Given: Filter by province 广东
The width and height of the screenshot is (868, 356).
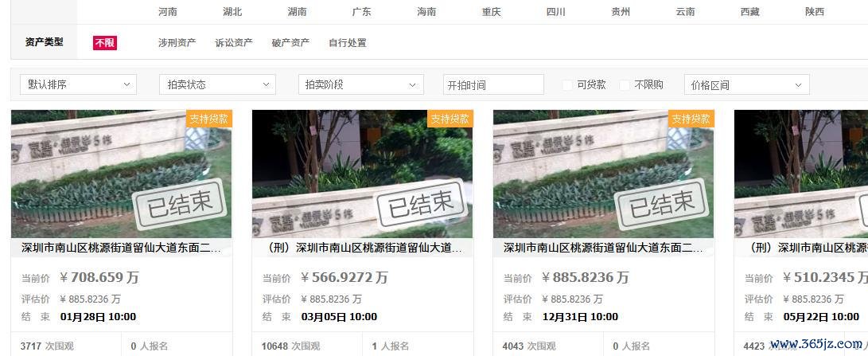Looking at the screenshot, I should (x=361, y=12).
